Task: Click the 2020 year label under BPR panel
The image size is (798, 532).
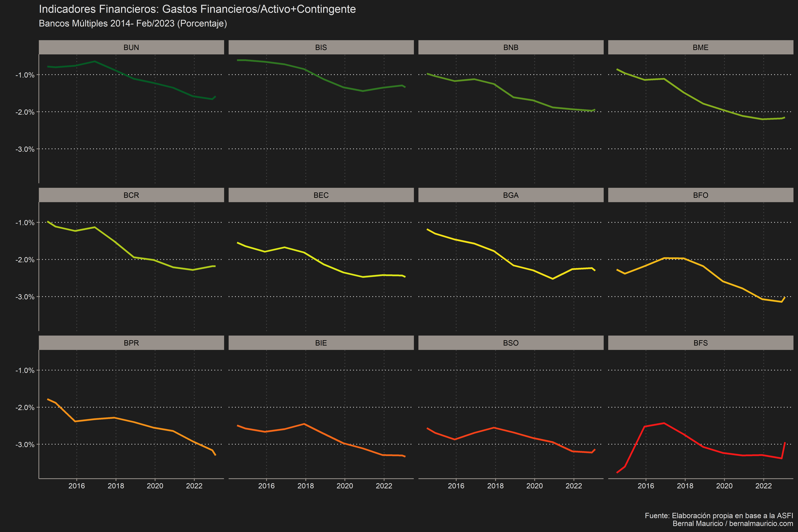Action: click(x=155, y=486)
